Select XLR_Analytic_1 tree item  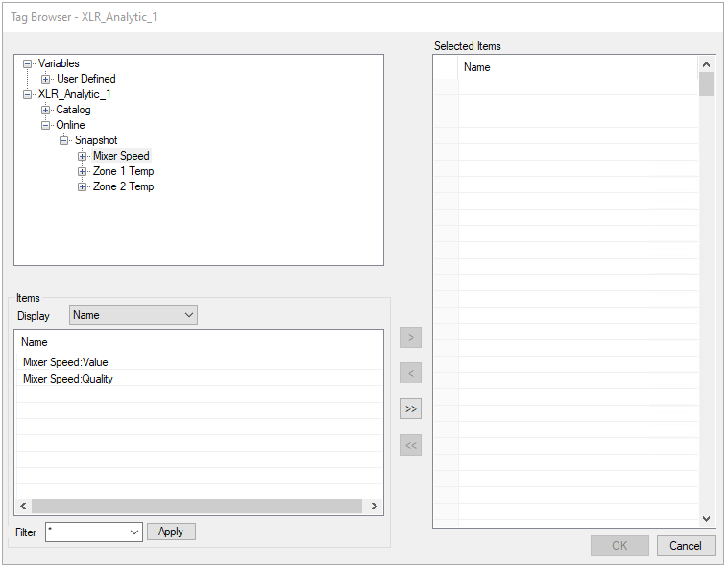coord(74,94)
